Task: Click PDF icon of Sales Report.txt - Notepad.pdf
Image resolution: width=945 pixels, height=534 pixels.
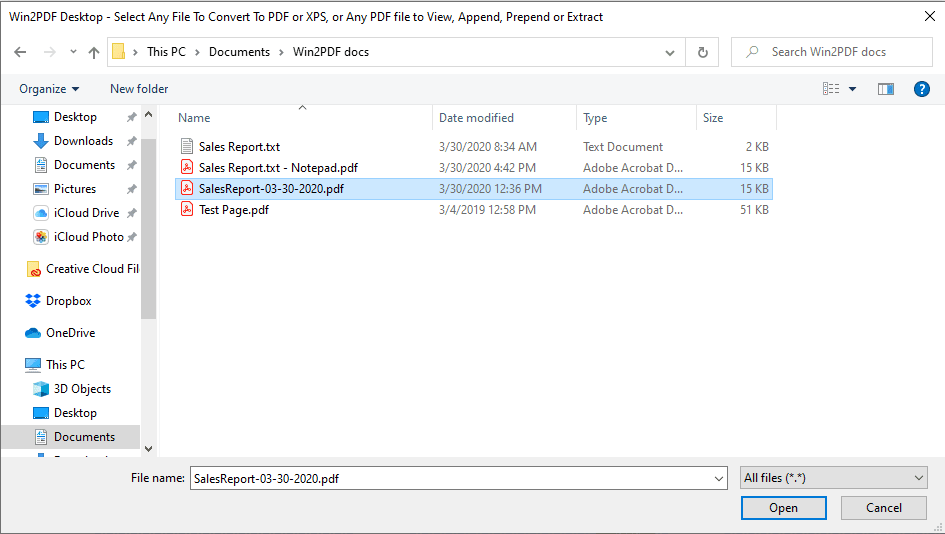Action: [x=187, y=168]
